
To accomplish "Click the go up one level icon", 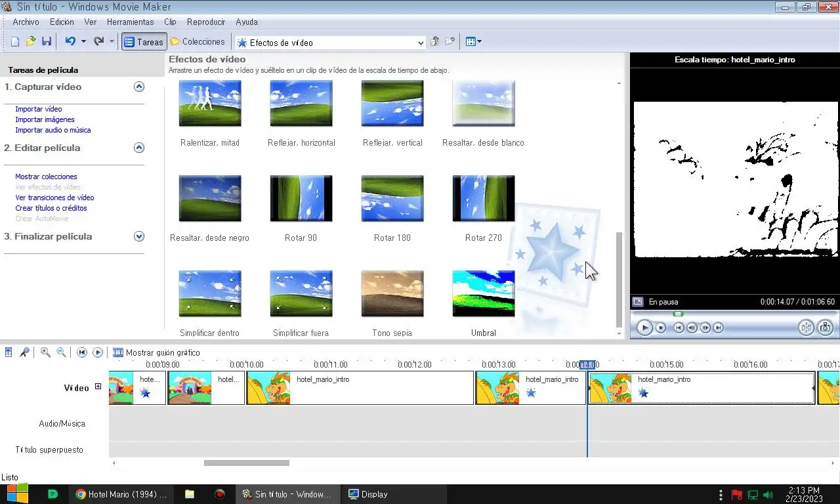I will pos(434,41).
